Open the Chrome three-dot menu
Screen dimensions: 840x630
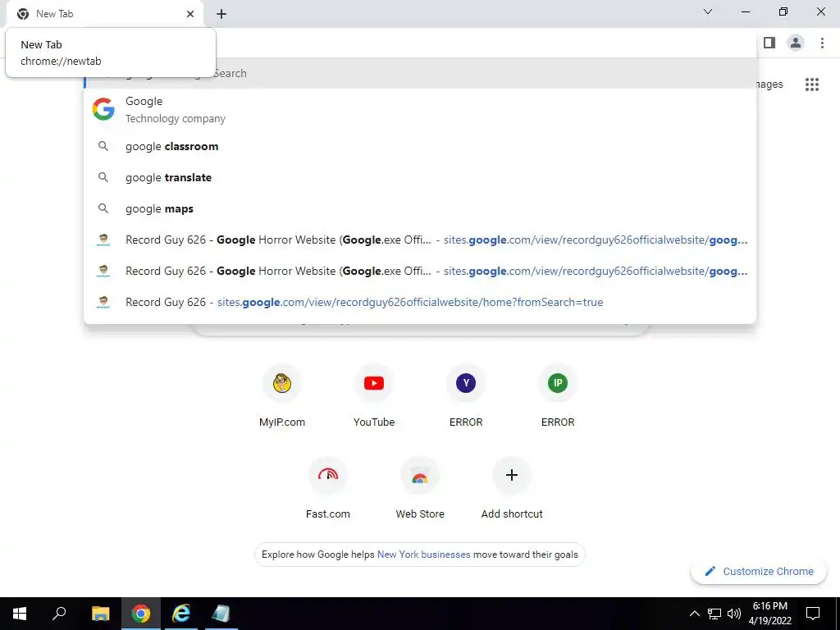[x=822, y=43]
